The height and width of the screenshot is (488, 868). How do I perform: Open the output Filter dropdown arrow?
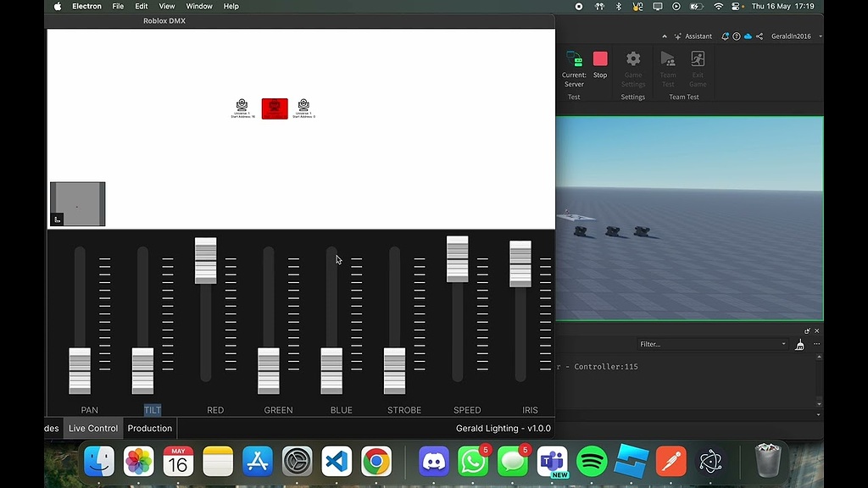click(x=783, y=344)
